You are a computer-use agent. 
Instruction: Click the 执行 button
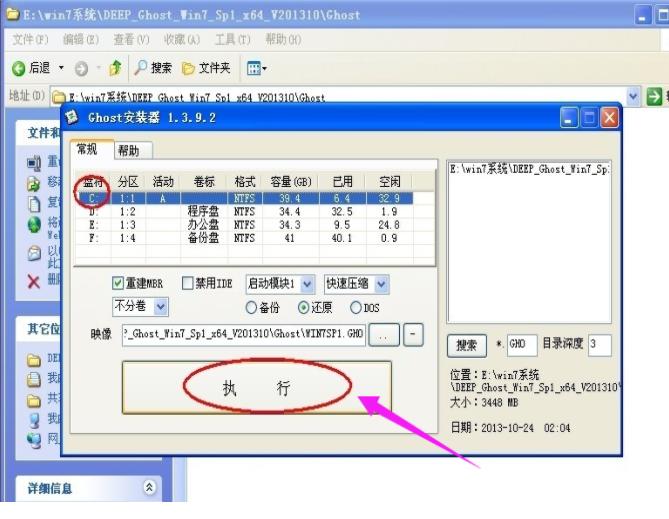coord(257,387)
